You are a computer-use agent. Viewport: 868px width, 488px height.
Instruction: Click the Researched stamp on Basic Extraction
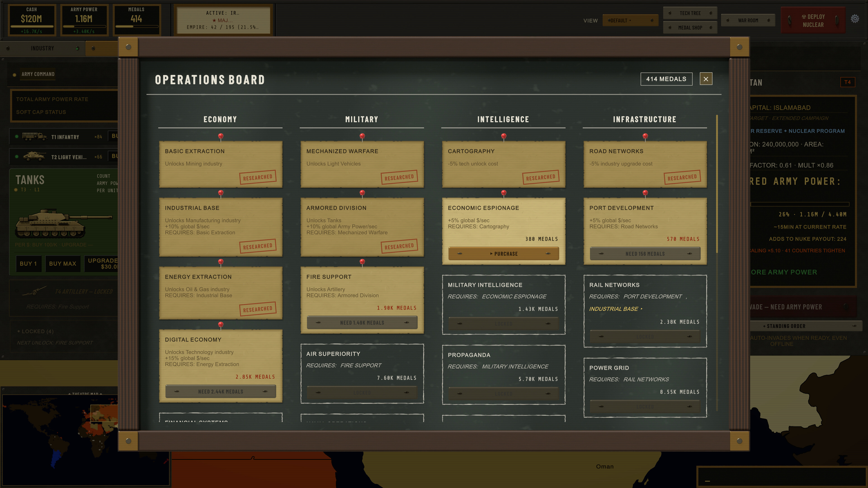coord(258,177)
